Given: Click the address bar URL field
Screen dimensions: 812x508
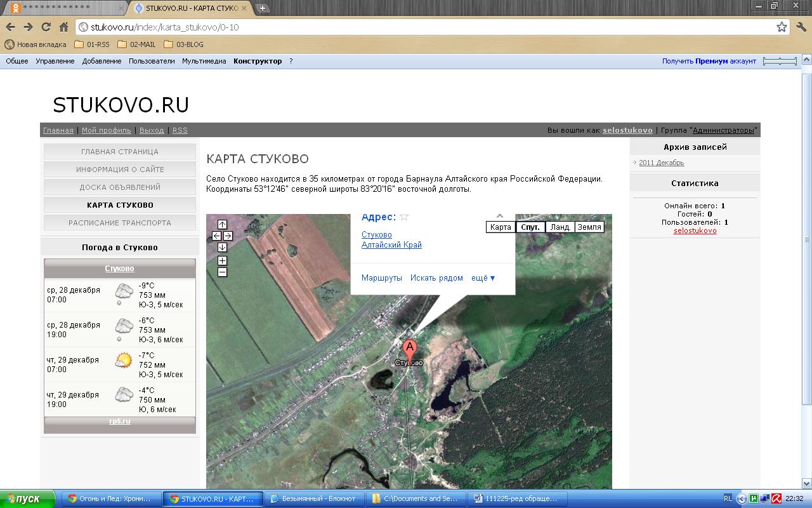Looking at the screenshot, I should pyautogui.click(x=431, y=27).
